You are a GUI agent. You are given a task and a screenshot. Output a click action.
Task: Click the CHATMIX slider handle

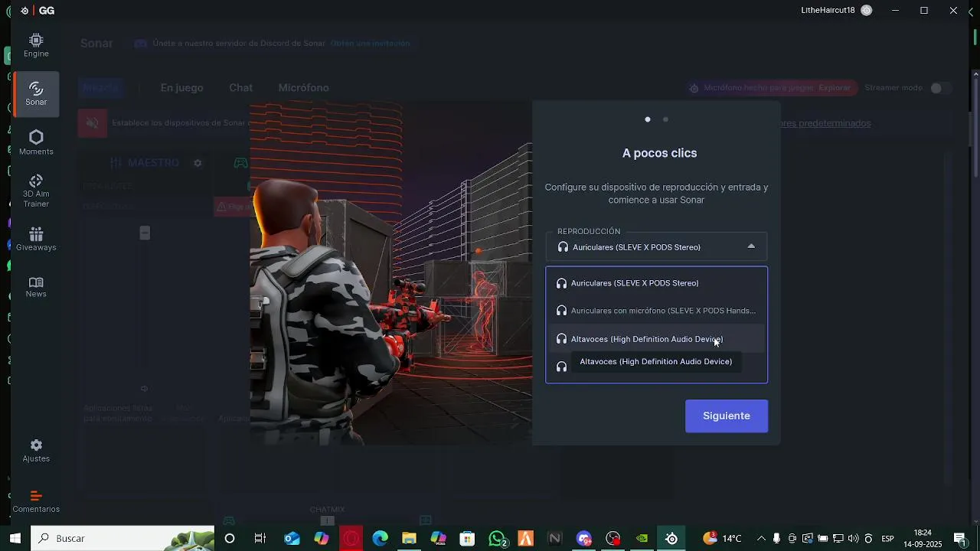(x=327, y=521)
